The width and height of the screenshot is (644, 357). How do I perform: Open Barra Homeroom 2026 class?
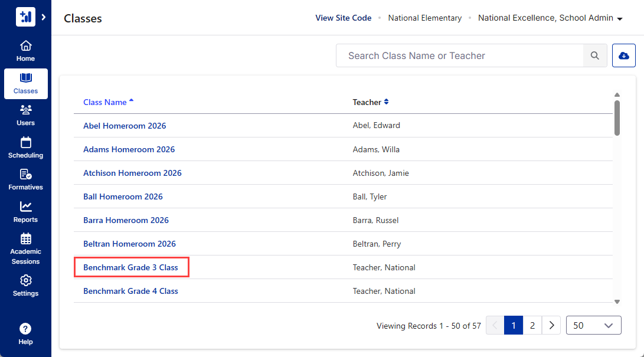click(x=126, y=220)
